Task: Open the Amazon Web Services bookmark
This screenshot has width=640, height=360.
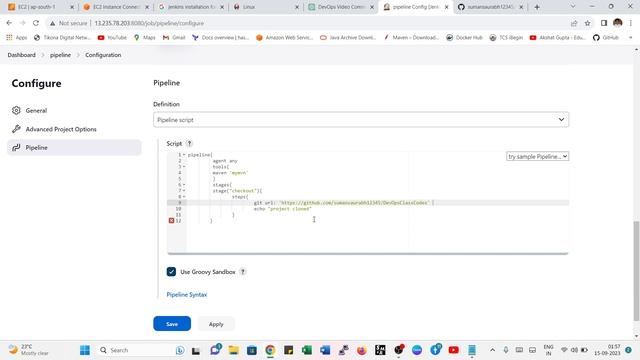Action: click(284, 38)
